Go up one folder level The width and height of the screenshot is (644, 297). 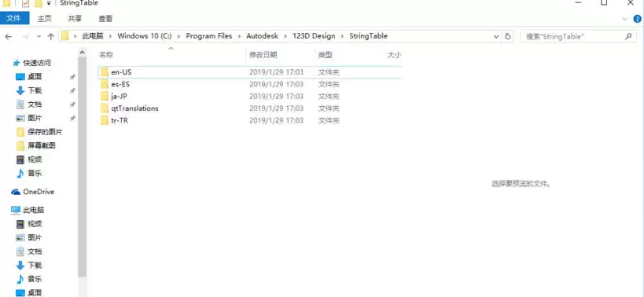(51, 36)
